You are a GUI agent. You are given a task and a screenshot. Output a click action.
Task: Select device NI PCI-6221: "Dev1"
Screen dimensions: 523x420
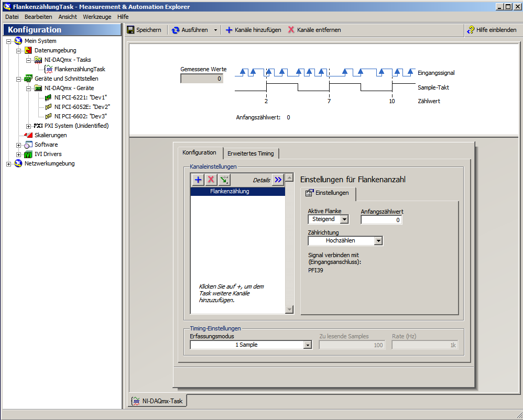click(80, 97)
